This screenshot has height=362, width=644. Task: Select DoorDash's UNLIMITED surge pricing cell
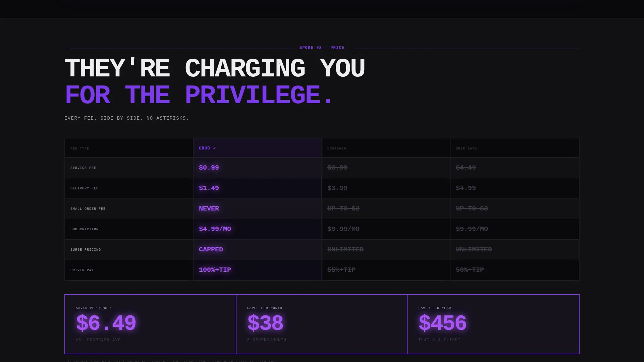click(386, 250)
